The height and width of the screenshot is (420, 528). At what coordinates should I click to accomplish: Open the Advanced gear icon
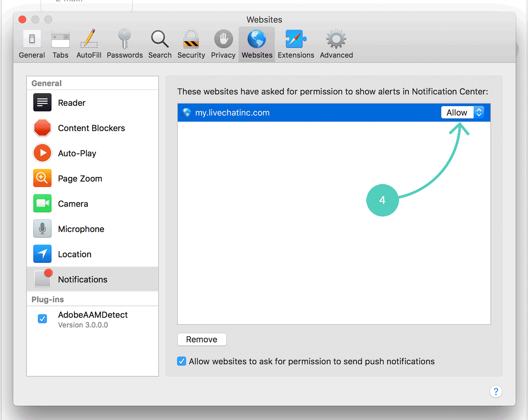coord(336,39)
